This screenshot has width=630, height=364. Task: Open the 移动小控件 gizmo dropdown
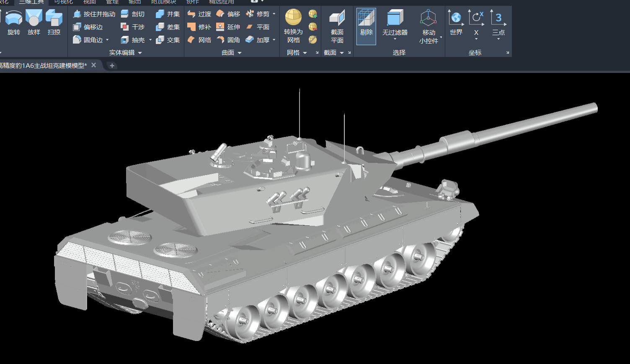441,37
